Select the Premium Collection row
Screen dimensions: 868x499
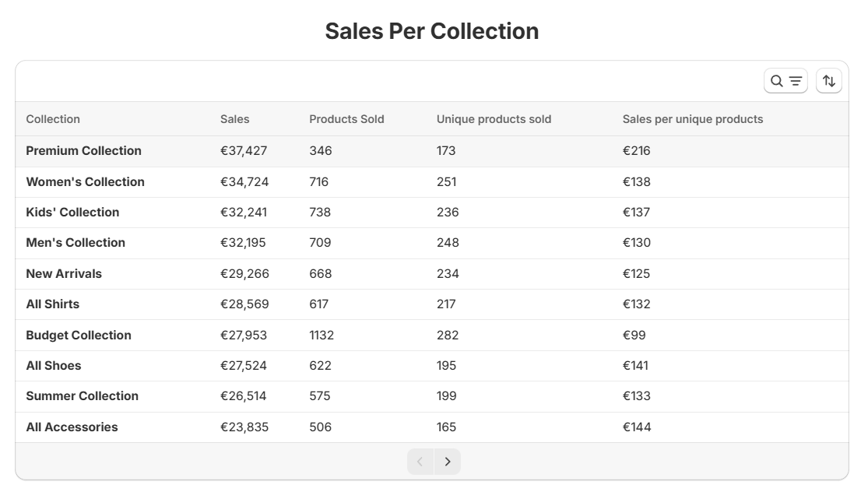[83, 150]
